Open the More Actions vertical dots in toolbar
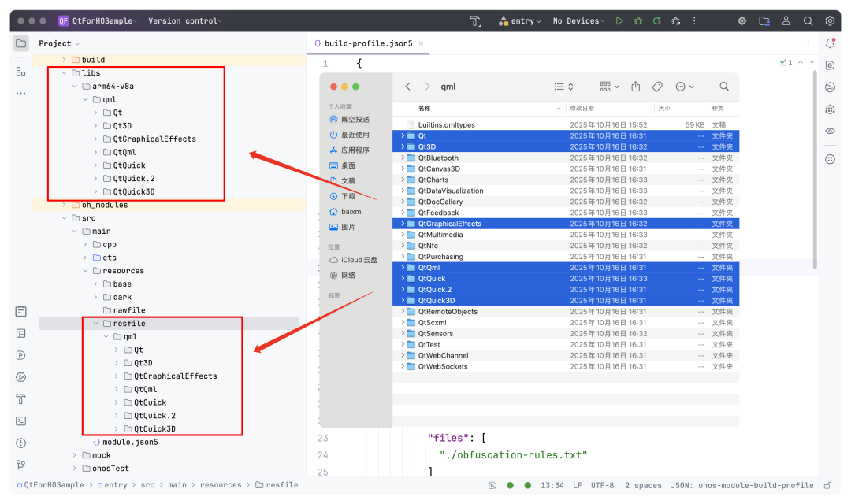Screen dimensions: 851x504 click(694, 21)
